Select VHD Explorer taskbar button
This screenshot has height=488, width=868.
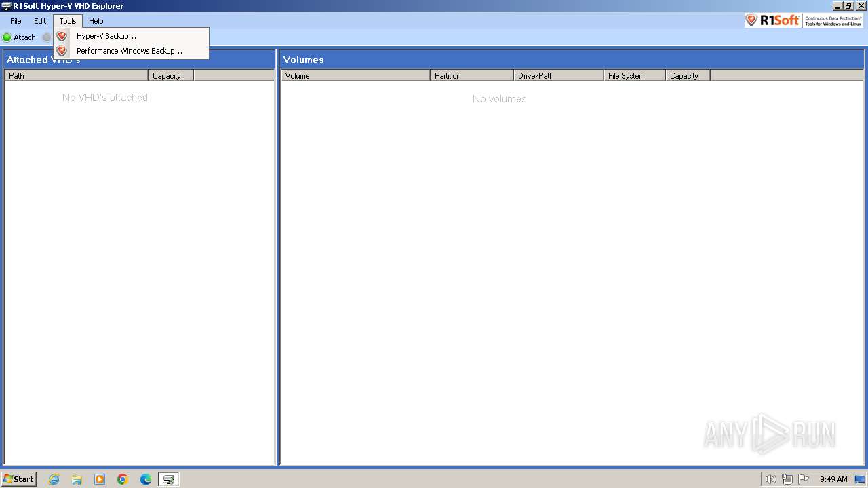point(169,479)
